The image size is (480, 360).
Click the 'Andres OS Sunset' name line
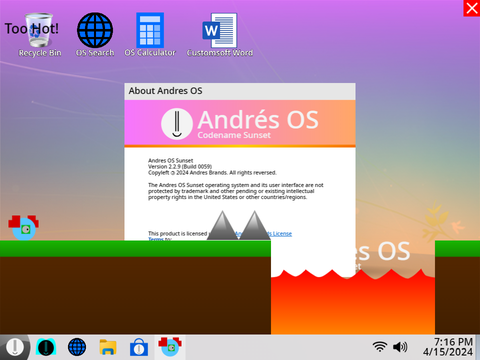click(x=171, y=160)
